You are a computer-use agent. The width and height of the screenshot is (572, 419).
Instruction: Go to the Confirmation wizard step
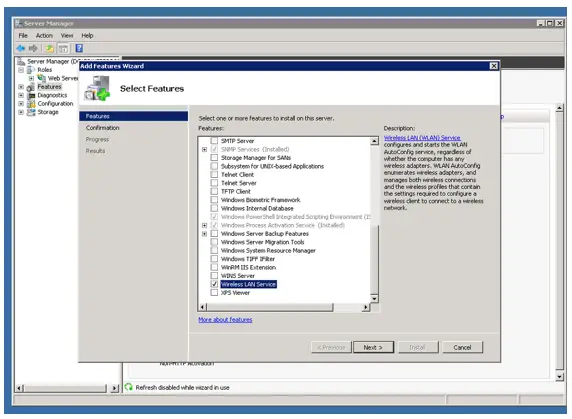(103, 128)
